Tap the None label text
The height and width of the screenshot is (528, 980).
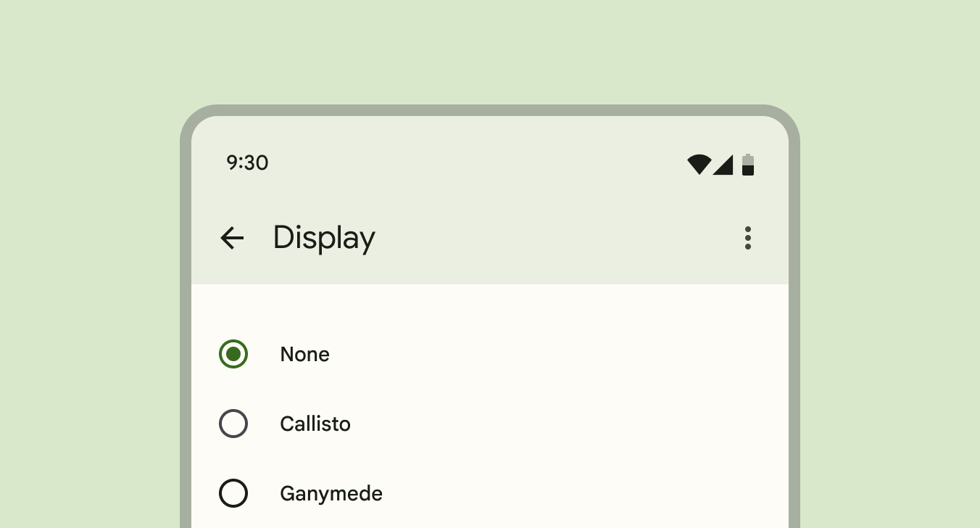[304, 354]
